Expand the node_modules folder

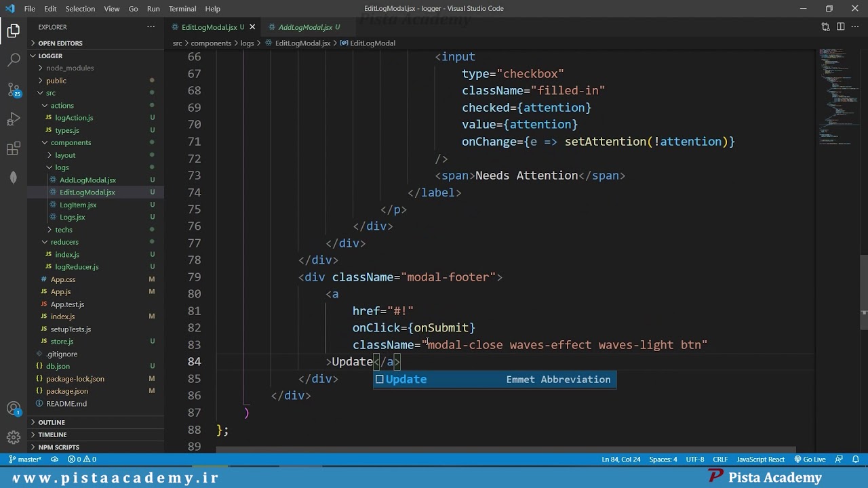pyautogui.click(x=70, y=68)
